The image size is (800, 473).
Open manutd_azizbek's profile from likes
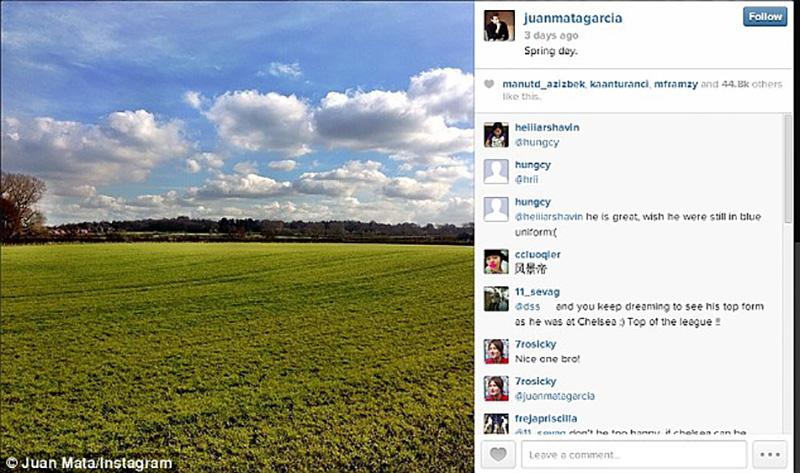[543, 84]
